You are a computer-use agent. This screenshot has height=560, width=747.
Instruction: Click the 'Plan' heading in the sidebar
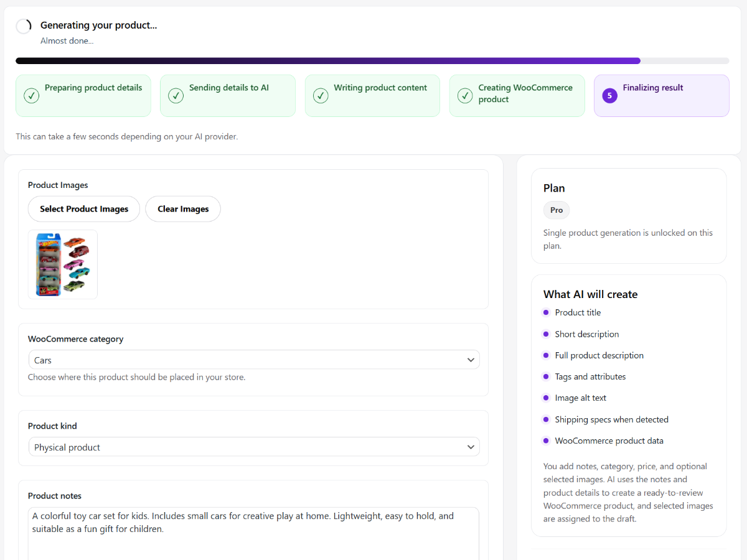[x=554, y=188]
